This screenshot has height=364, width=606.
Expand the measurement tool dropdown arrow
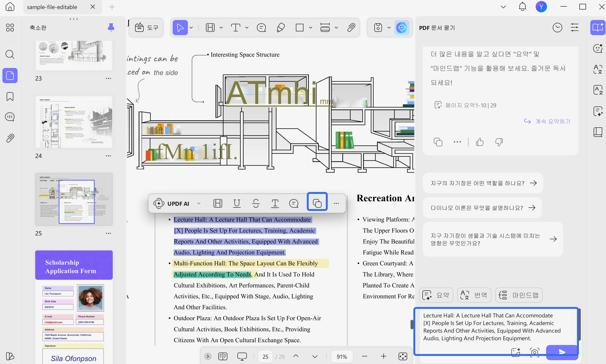coord(336,28)
